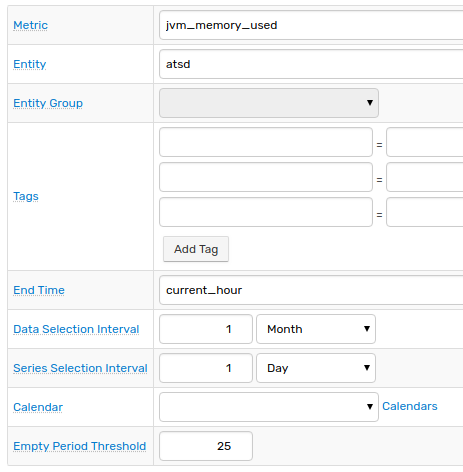Viewport: 463px width, 472px height.
Task: Expand the Calendar dropdown
Action: tap(269, 407)
